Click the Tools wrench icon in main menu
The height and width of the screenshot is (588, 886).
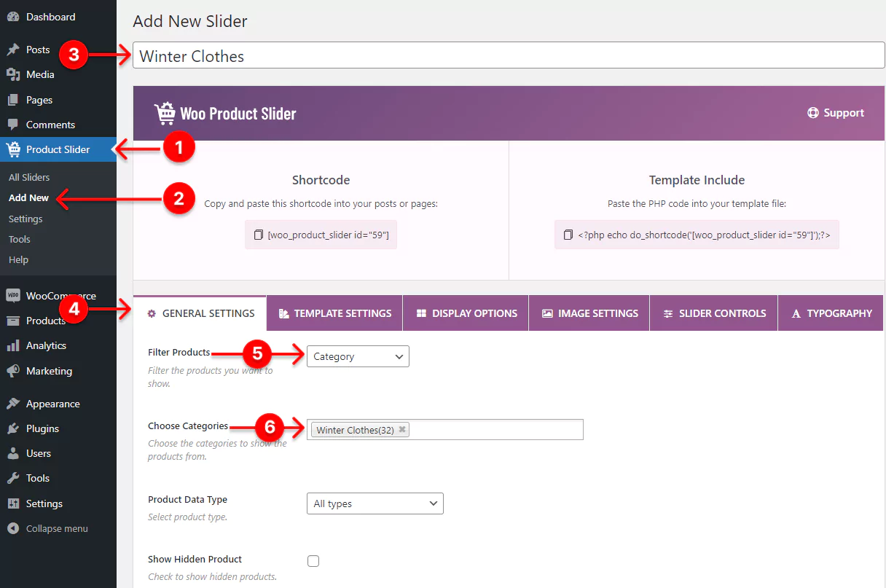[x=13, y=478]
